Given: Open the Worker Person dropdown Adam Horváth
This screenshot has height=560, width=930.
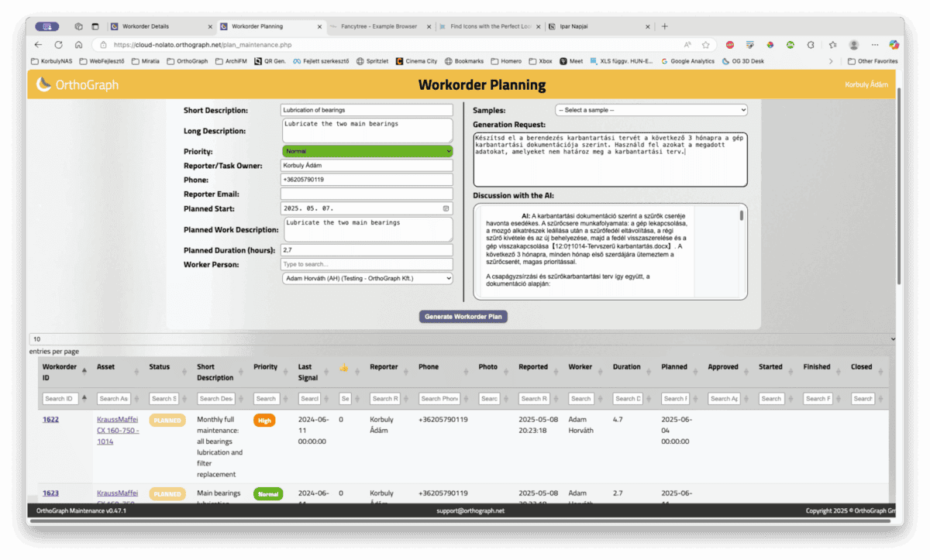Looking at the screenshot, I should click(367, 278).
